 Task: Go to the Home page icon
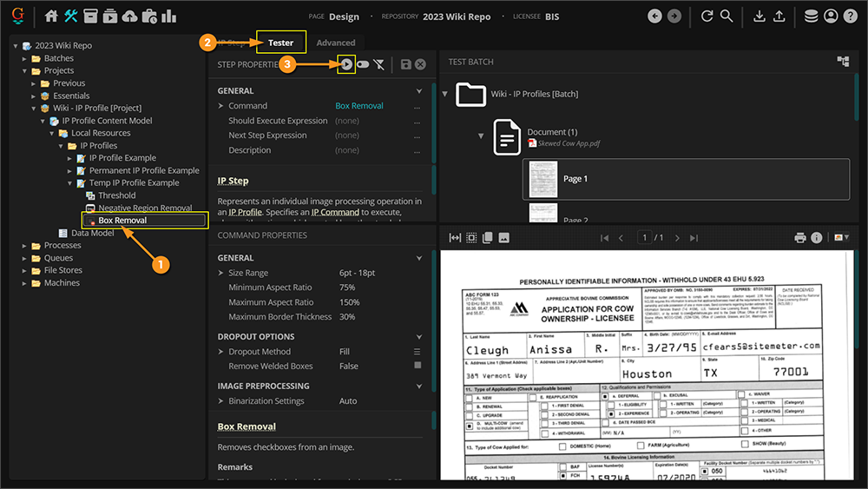[51, 16]
